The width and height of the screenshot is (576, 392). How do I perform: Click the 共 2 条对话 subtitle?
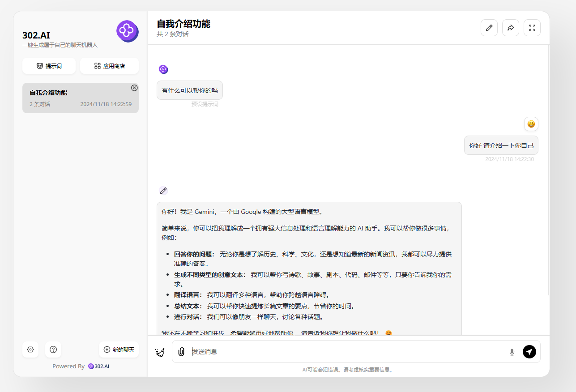click(173, 34)
